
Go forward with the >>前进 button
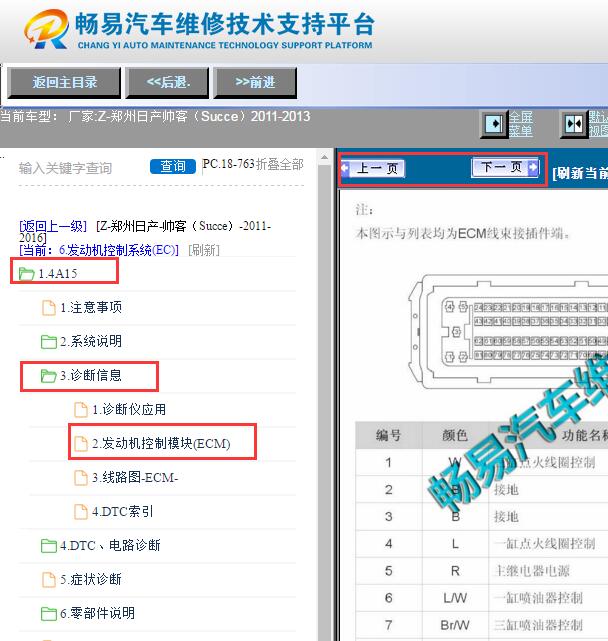point(255,83)
